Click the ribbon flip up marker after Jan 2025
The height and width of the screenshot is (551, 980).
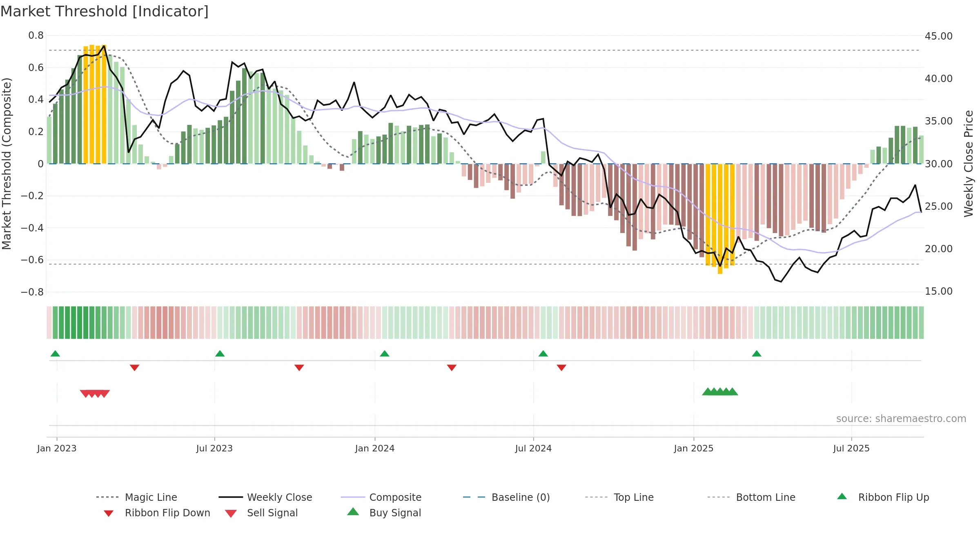click(x=756, y=353)
